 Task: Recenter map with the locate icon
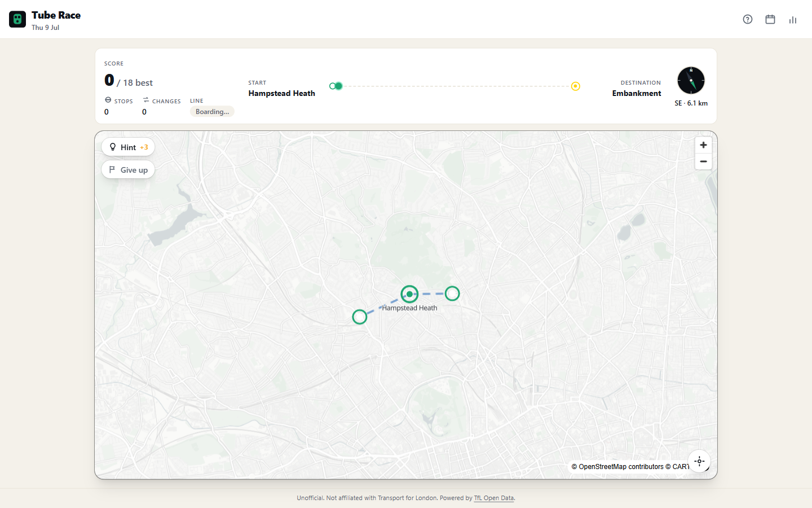pos(699,461)
